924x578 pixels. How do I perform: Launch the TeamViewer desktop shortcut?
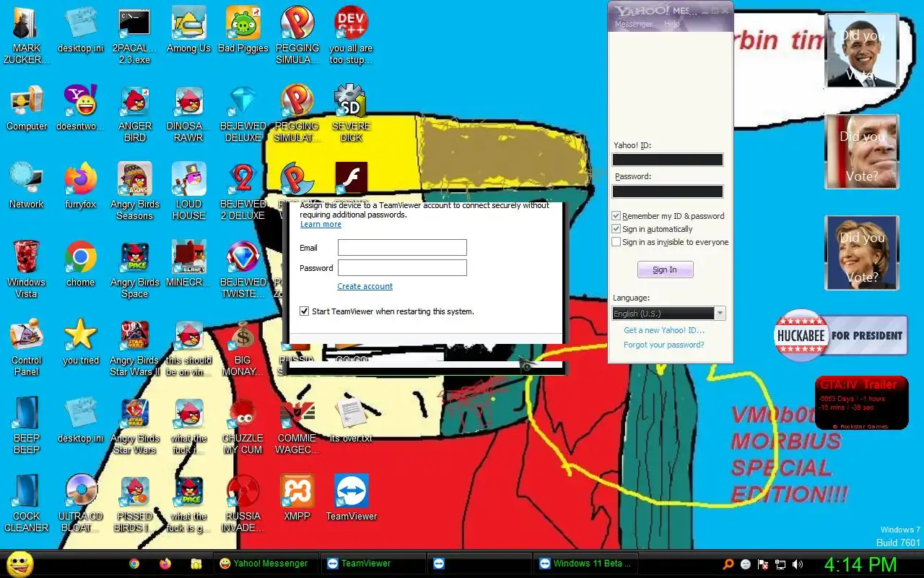(352, 499)
